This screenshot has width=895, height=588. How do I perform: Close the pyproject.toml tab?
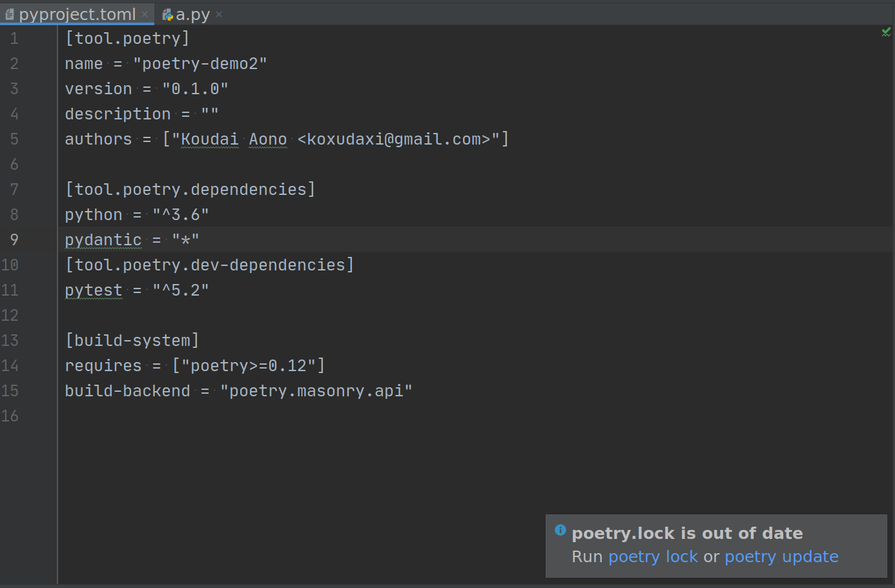(x=145, y=14)
